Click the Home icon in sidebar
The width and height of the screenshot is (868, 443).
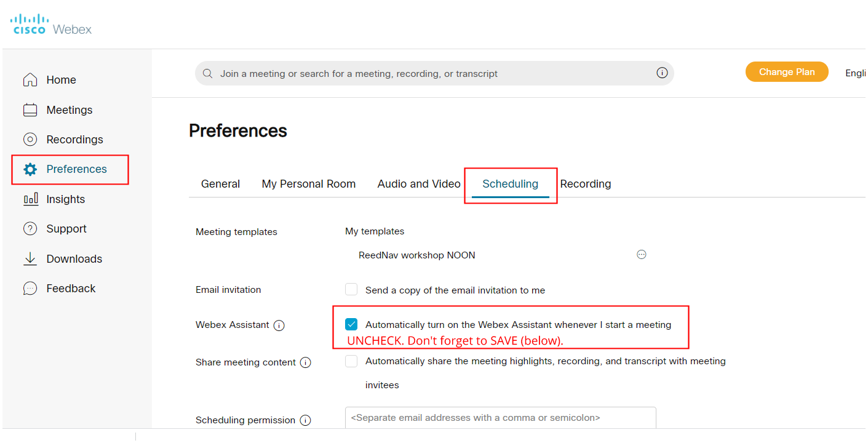click(30, 80)
